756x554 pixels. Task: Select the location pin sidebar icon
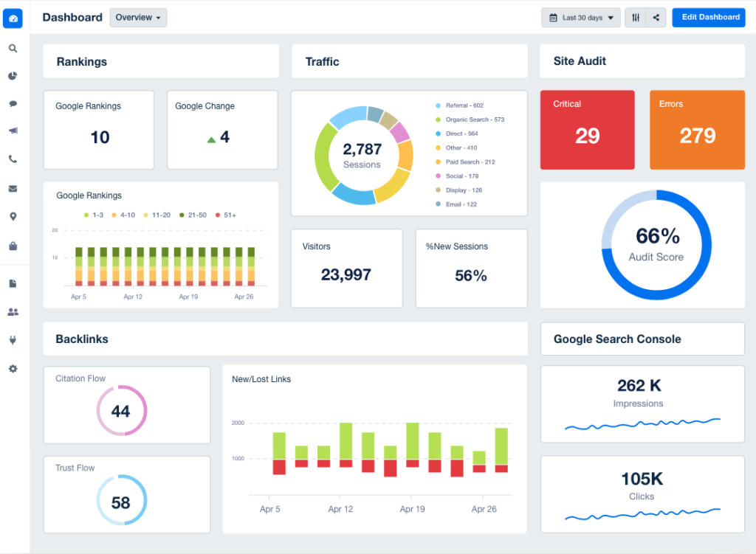coord(13,216)
